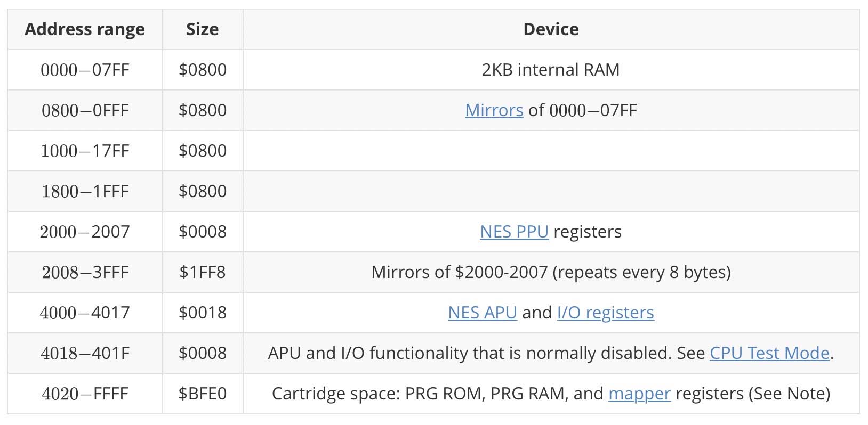Click the $1FF8 size cell

click(202, 272)
